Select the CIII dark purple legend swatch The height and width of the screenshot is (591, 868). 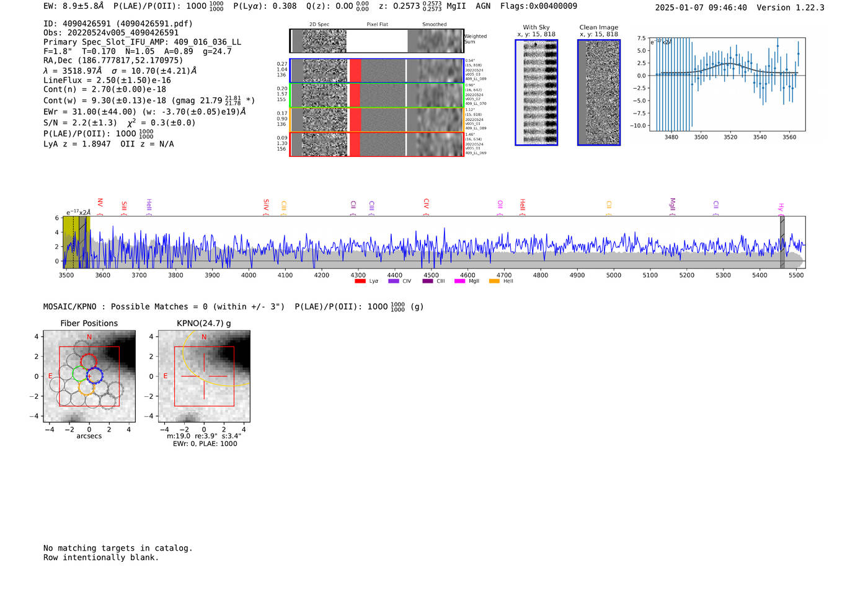click(x=428, y=281)
